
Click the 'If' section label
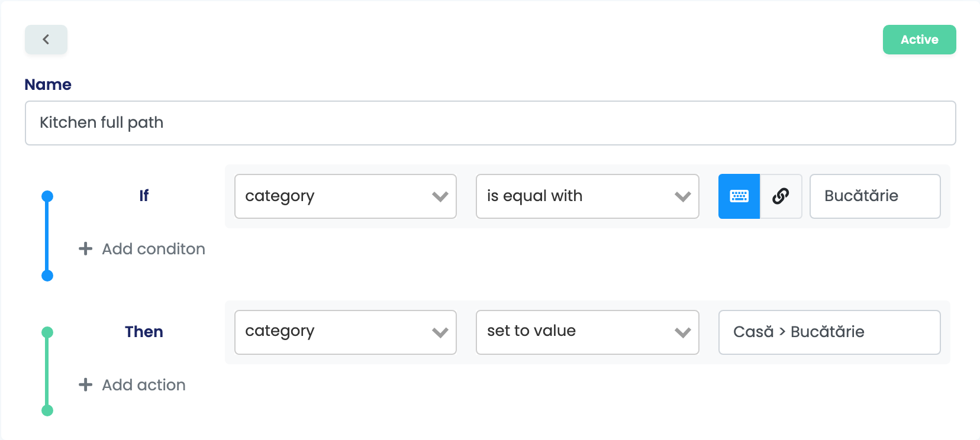144,196
